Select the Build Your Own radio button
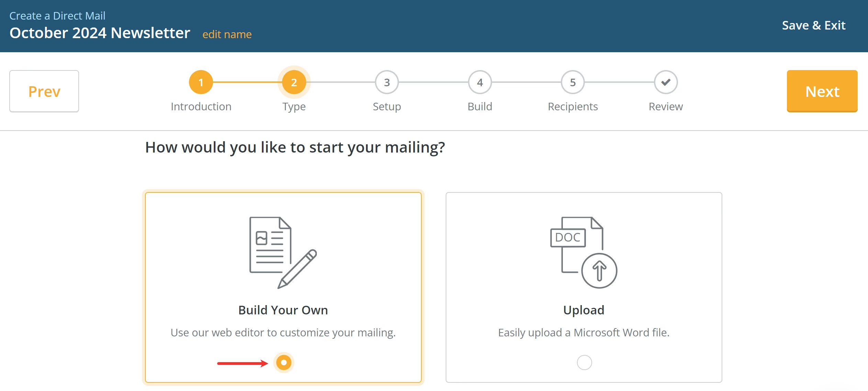 pyautogui.click(x=284, y=362)
